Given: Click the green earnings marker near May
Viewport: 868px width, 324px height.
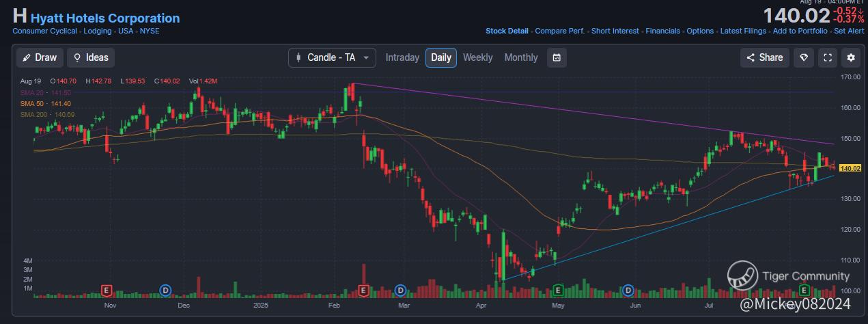Looking at the screenshot, I should pyautogui.click(x=558, y=291).
